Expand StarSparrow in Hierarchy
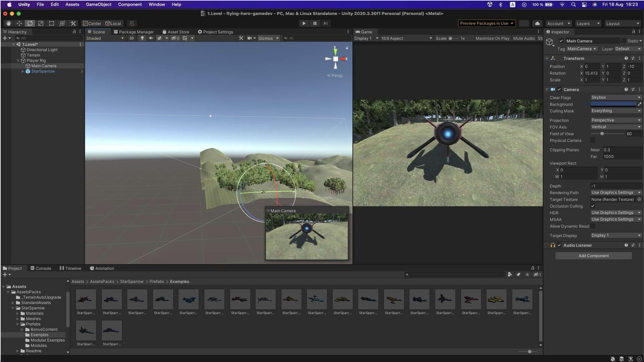The height and width of the screenshot is (362, 644). coord(23,71)
